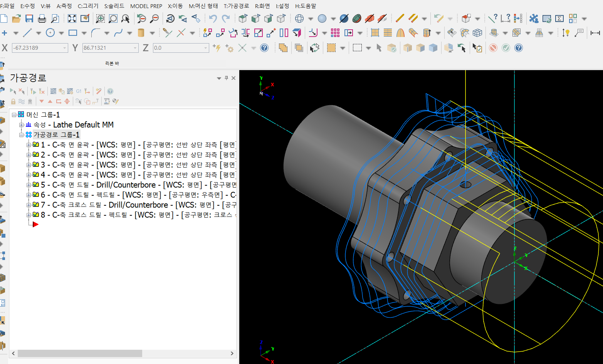Screen dimensions: 603x364
Task: Toggle selection checkmark on operation 1 folder
Action: tap(36, 145)
